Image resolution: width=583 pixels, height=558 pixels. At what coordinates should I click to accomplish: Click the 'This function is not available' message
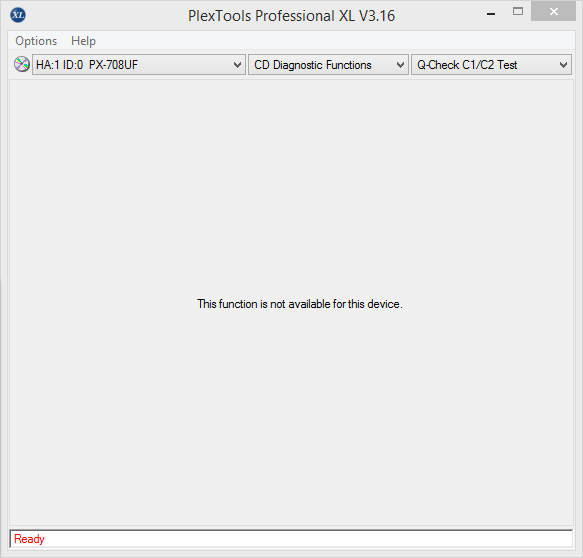pos(300,304)
